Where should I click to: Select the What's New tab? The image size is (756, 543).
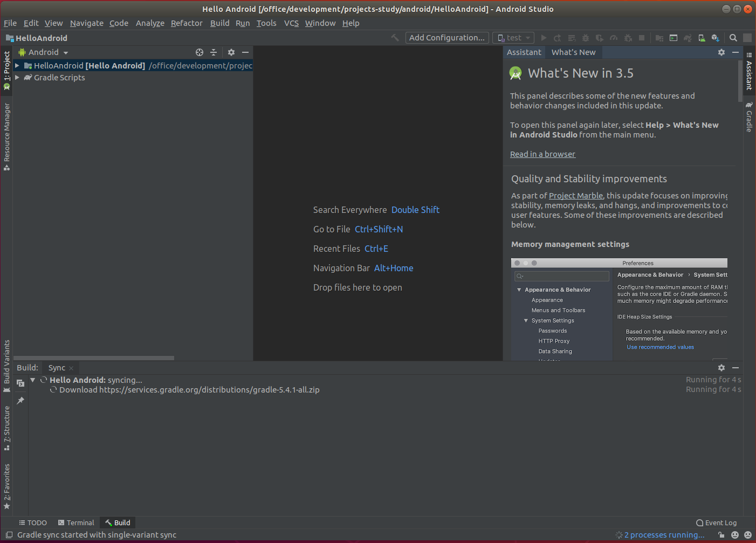573,52
